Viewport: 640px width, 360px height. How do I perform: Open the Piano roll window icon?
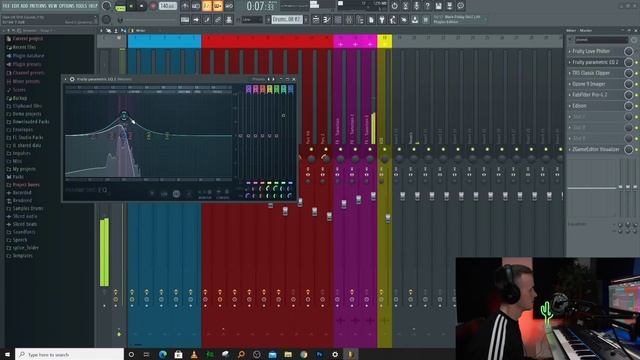tap(327, 20)
